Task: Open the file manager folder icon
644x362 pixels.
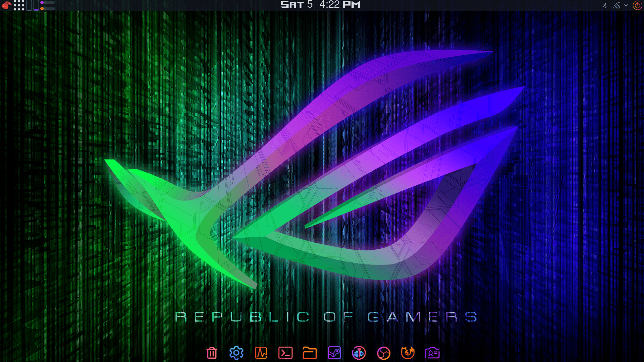Action: click(310, 353)
